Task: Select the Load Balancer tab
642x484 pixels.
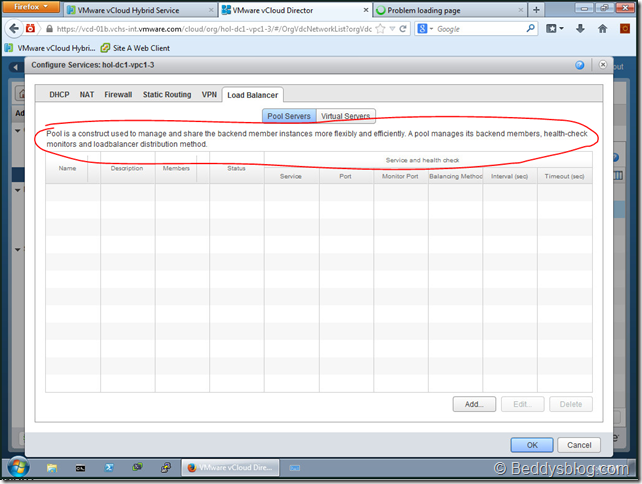Action: (253, 95)
